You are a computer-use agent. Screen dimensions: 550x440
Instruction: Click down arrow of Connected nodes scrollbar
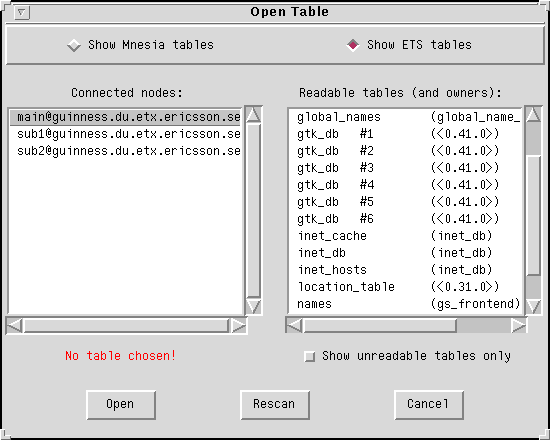pos(253,306)
